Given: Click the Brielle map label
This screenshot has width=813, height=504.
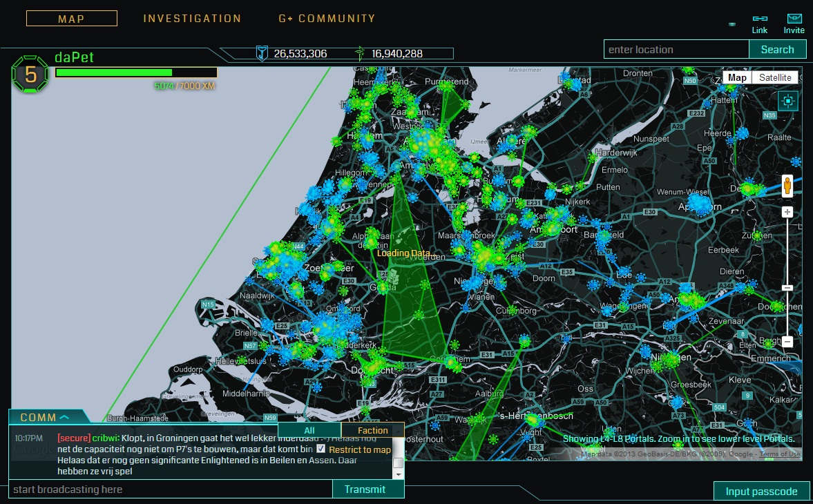Looking at the screenshot, I should pos(246,333).
